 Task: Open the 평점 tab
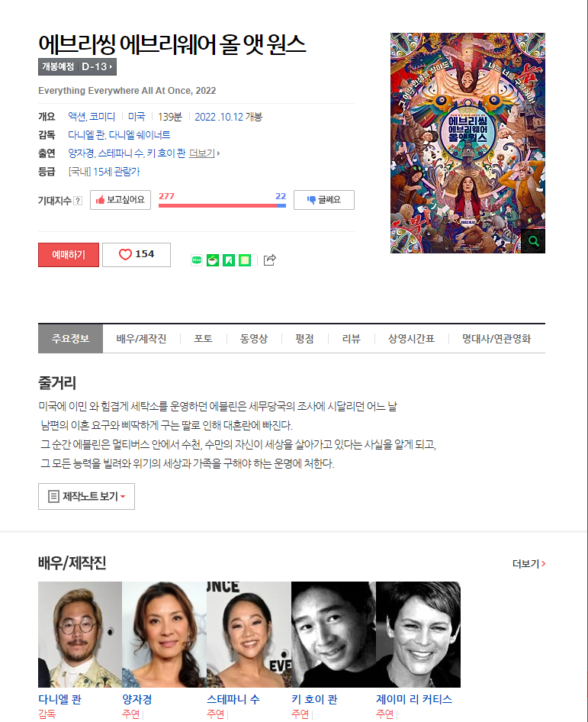click(x=304, y=339)
